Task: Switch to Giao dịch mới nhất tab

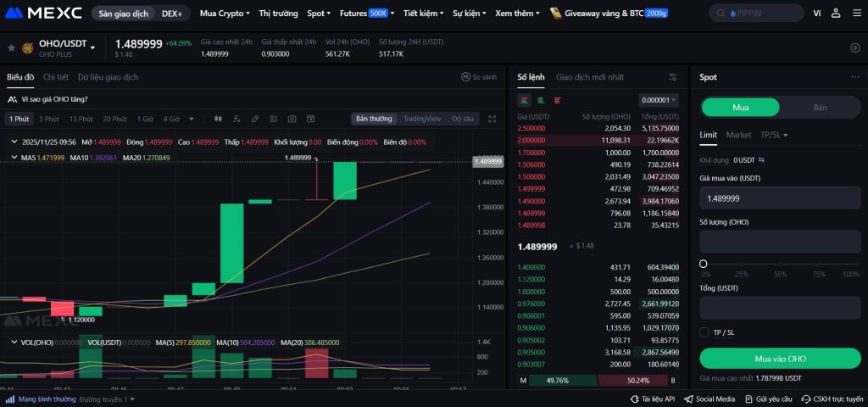Action: [589, 77]
